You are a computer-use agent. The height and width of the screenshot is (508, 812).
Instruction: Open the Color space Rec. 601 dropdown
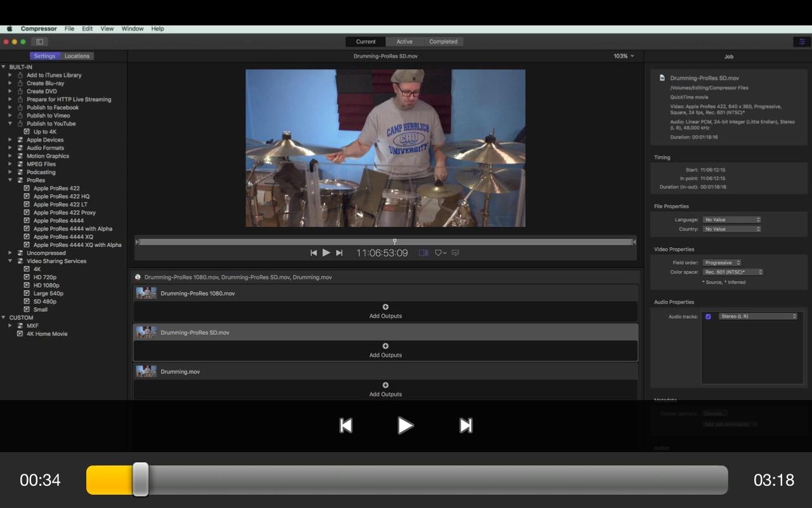tap(733, 272)
